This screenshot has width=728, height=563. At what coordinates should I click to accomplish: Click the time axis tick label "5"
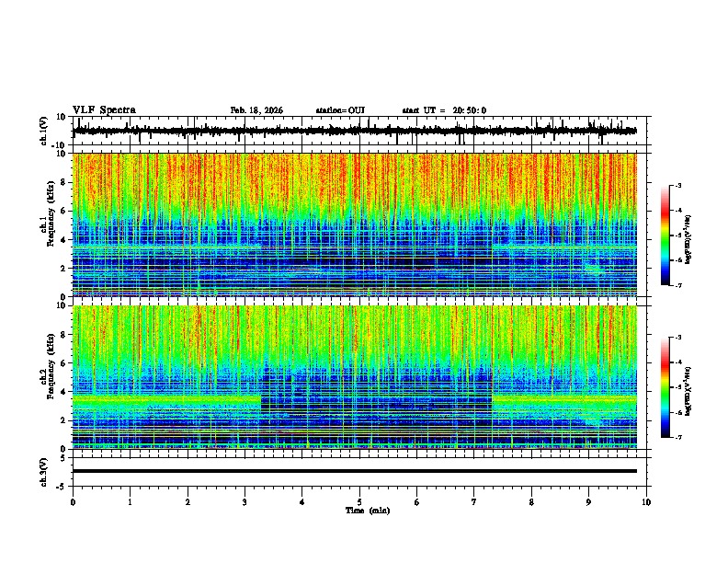click(359, 502)
